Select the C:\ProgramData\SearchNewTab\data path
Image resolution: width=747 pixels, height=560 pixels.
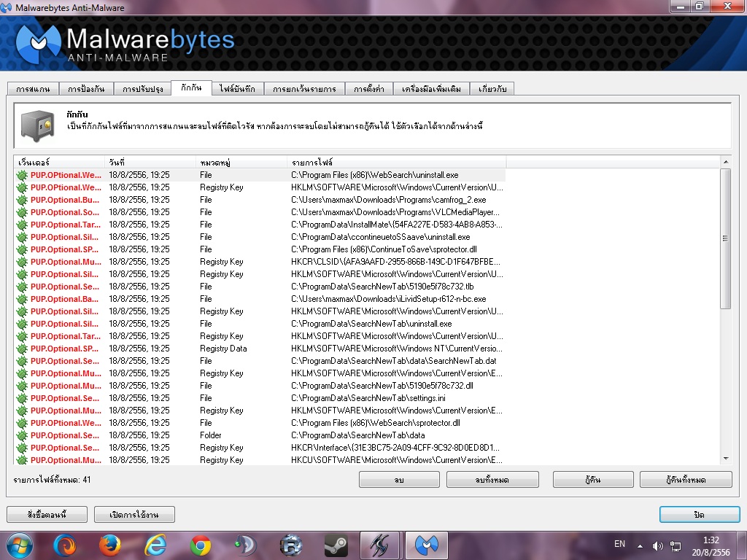357,435
